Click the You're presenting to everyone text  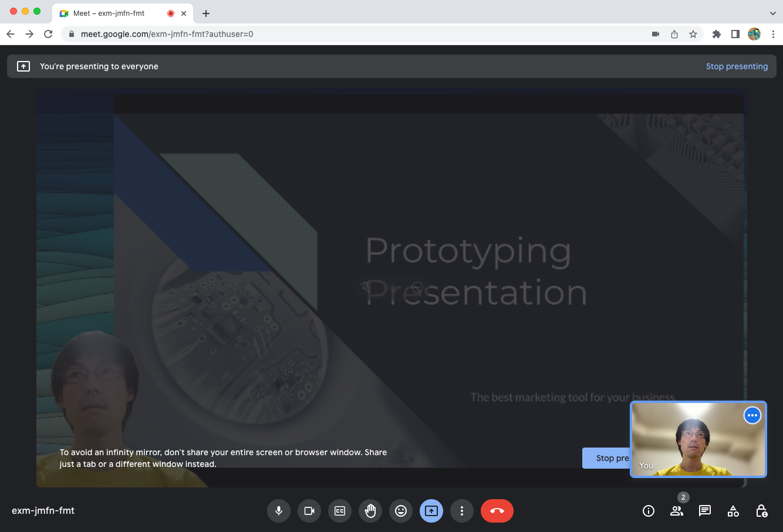pos(99,66)
